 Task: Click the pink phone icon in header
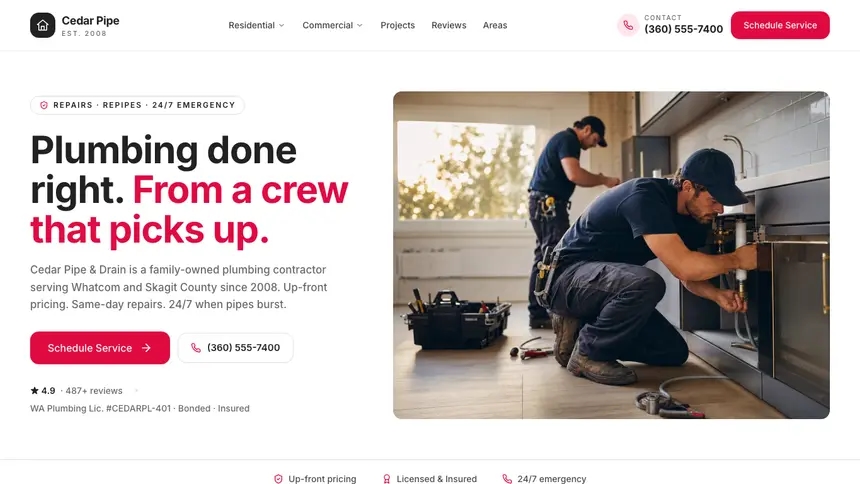tap(628, 25)
